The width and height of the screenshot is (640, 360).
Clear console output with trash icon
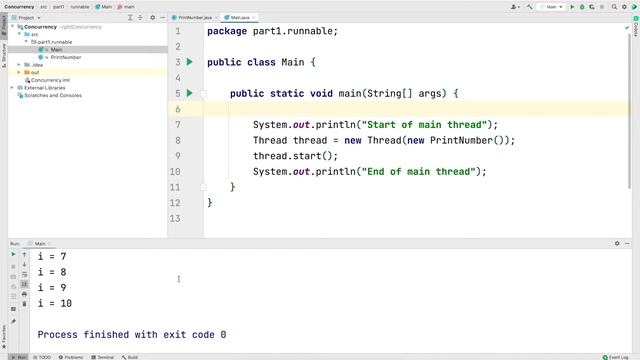[24, 304]
